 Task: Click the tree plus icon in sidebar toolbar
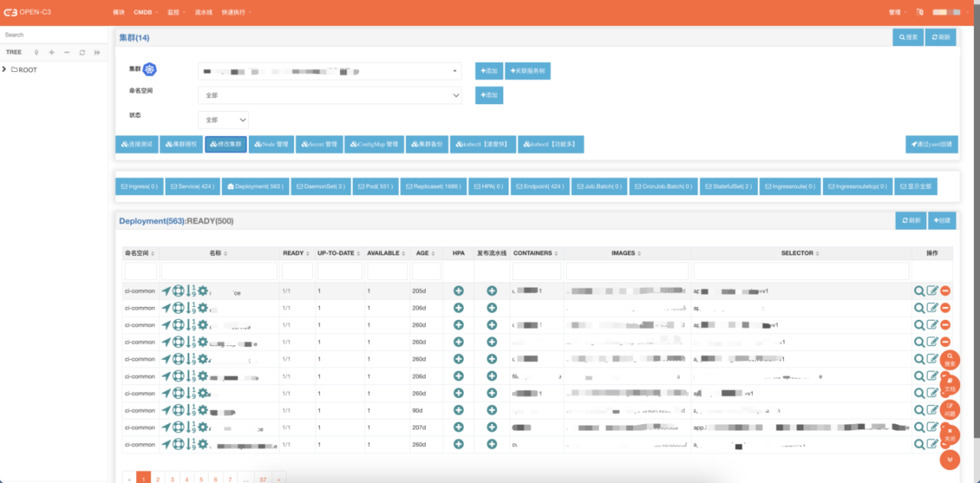coord(52,52)
